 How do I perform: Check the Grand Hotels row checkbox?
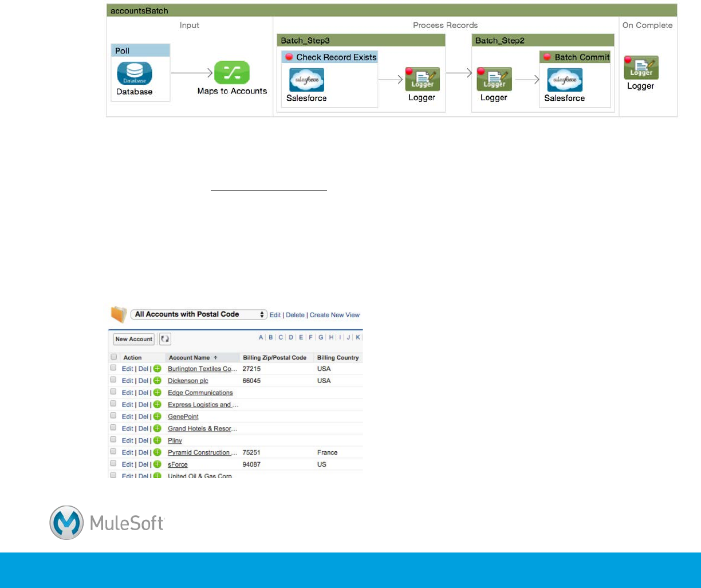tap(113, 428)
